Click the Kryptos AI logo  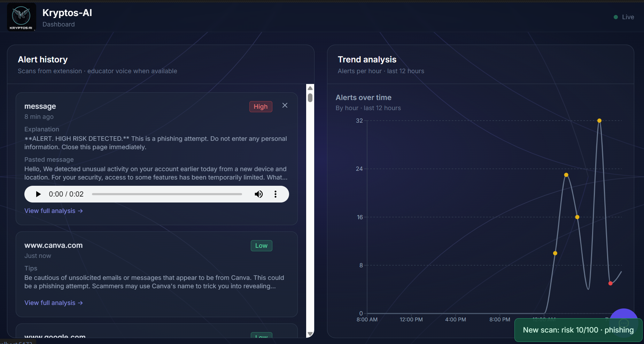(x=21, y=17)
